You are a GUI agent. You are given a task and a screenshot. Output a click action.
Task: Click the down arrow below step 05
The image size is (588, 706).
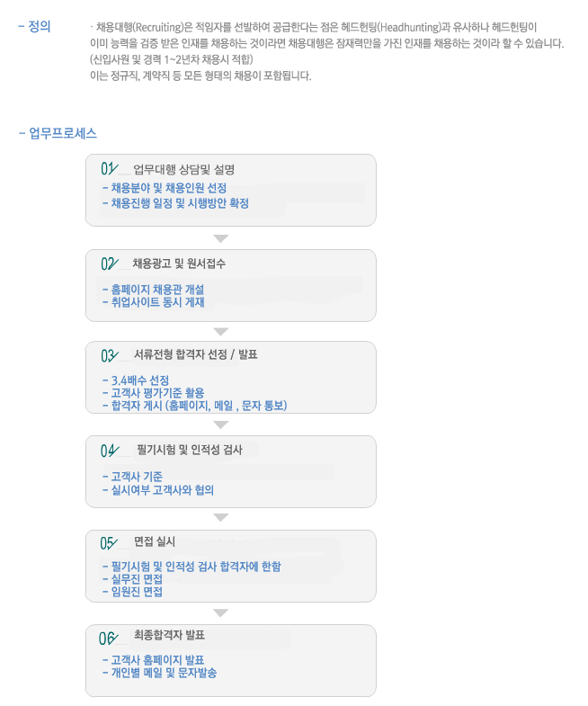coord(220,612)
